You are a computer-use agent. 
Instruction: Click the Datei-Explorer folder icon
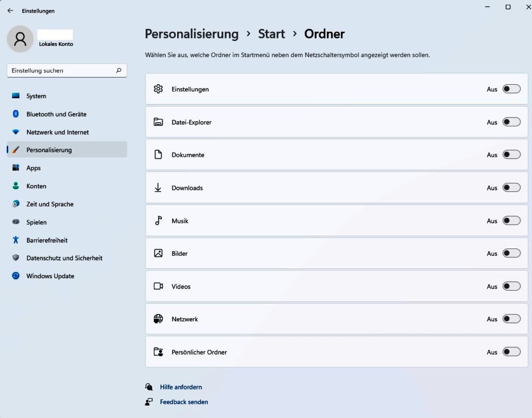click(158, 122)
